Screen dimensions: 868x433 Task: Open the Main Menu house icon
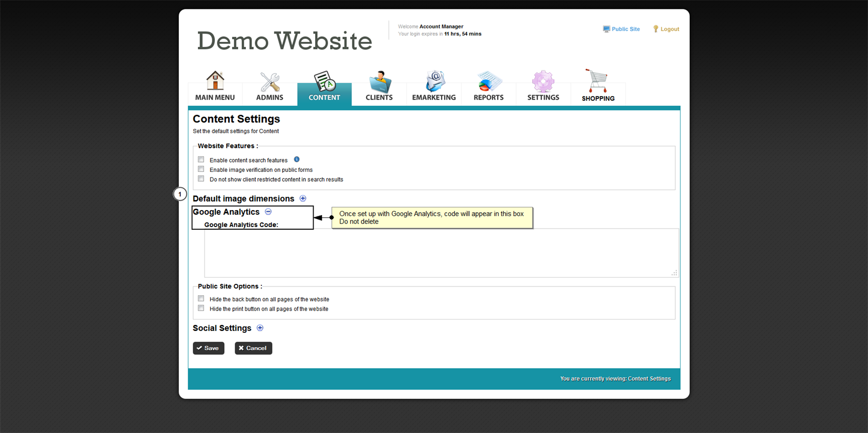[x=215, y=82]
